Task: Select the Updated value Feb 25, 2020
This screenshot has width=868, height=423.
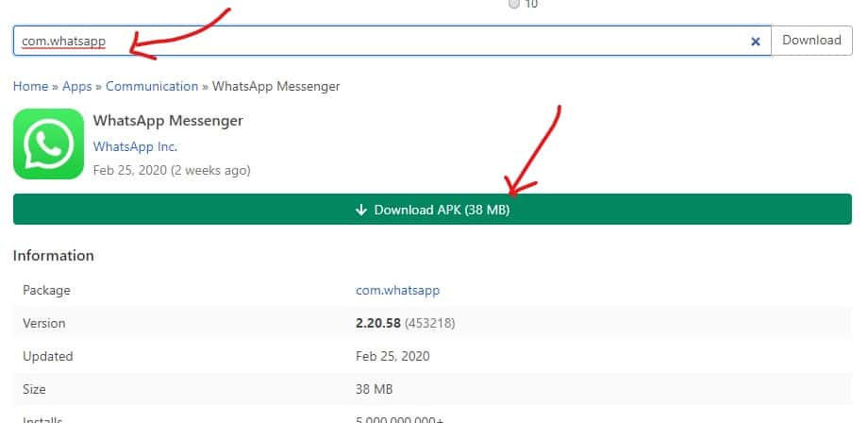Action: [x=392, y=356]
